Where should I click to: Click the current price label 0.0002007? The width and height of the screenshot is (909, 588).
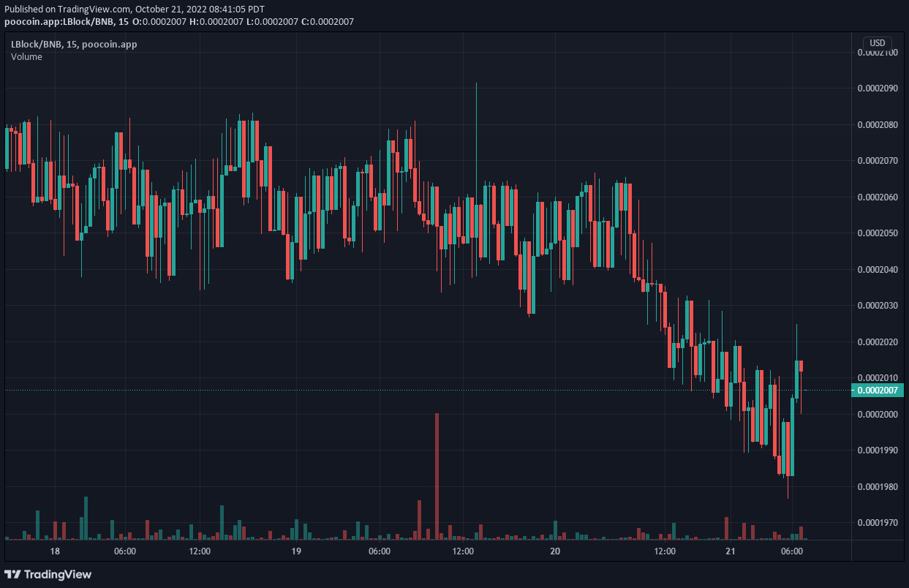tap(878, 391)
